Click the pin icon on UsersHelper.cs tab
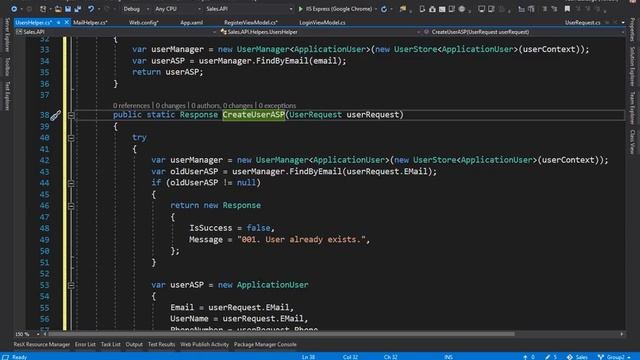 pos(58,22)
